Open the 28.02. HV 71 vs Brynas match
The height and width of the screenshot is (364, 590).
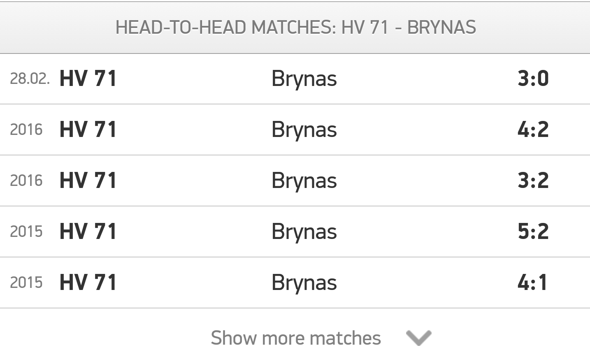tap(295, 79)
